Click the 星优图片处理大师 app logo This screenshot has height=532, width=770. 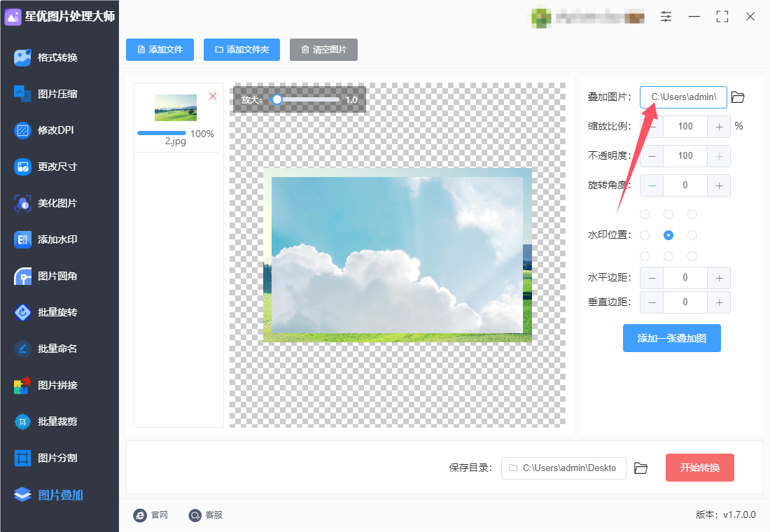pos(13,17)
